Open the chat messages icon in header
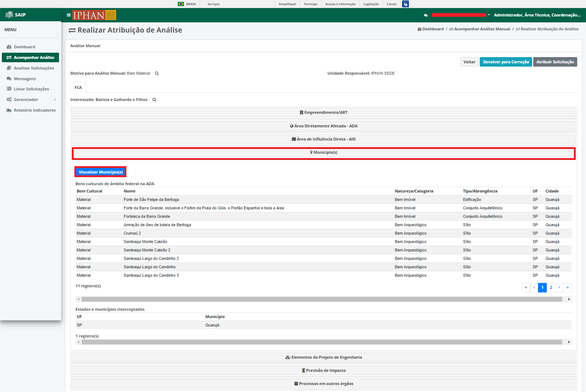 tap(425, 15)
